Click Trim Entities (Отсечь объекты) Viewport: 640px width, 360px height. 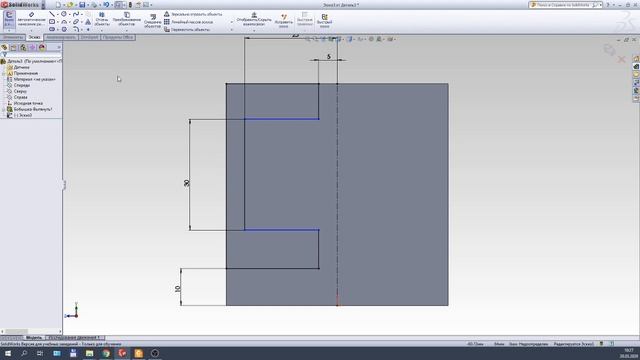[102, 19]
